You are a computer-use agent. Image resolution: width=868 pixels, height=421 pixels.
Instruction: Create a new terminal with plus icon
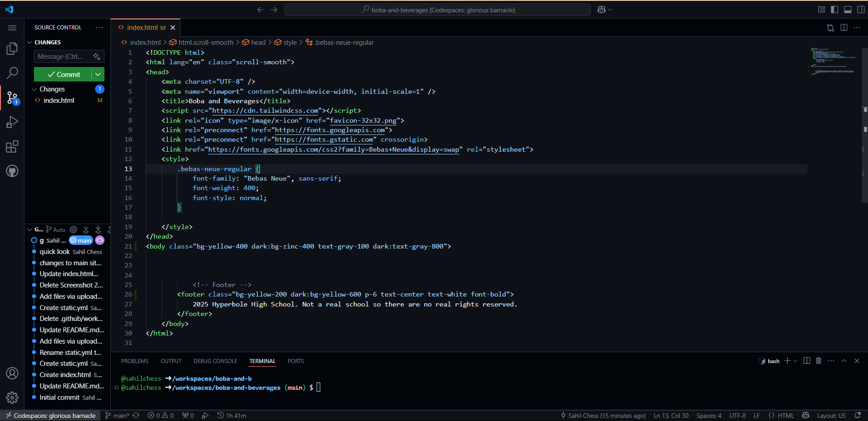point(787,361)
